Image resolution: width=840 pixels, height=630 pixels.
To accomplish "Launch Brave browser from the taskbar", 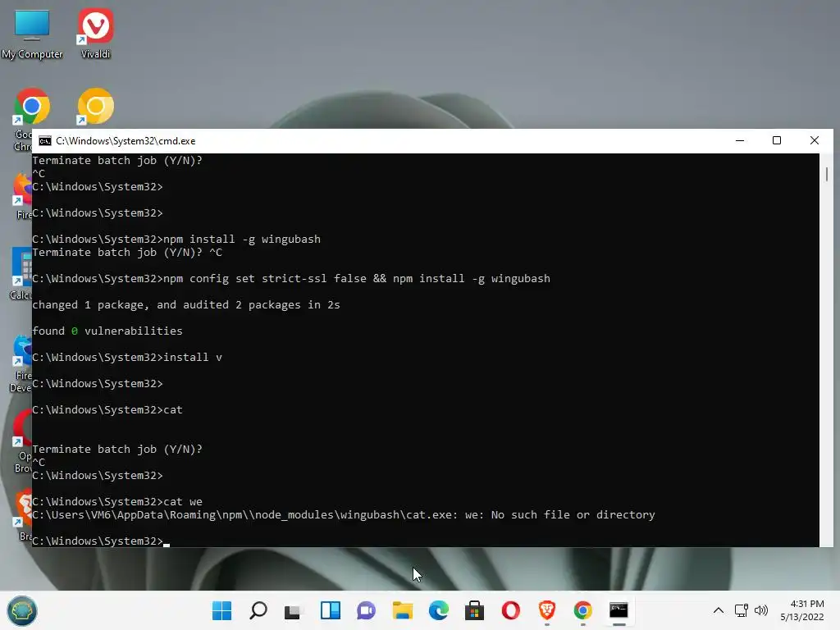I will tap(547, 610).
